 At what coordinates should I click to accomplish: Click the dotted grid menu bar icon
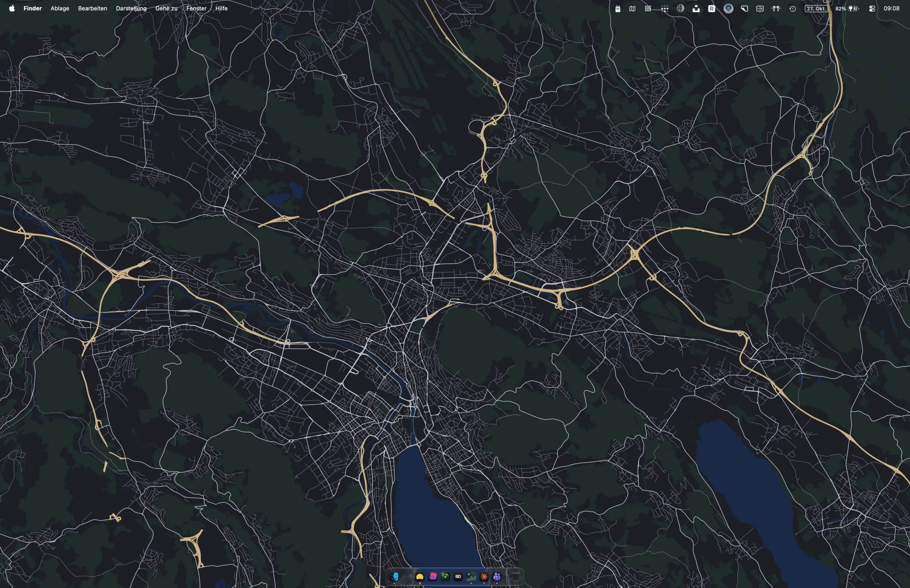click(x=665, y=9)
